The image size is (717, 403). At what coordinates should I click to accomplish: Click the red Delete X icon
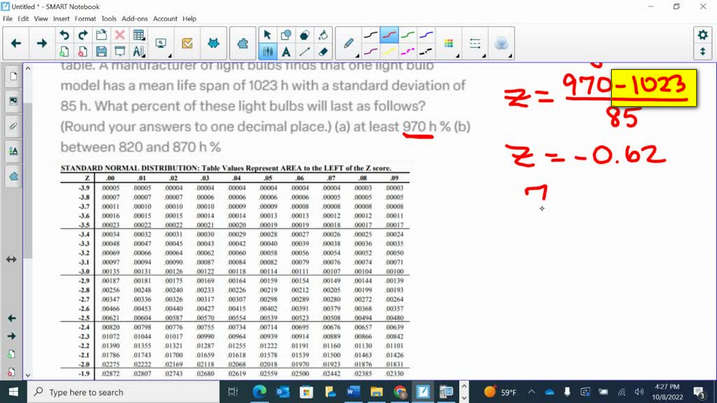point(120,35)
